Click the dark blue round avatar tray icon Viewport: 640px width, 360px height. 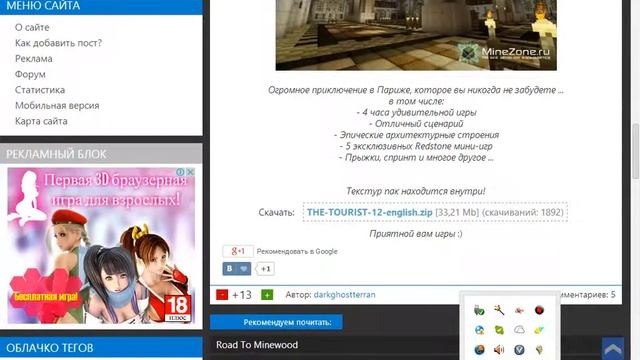pyautogui.click(x=479, y=350)
